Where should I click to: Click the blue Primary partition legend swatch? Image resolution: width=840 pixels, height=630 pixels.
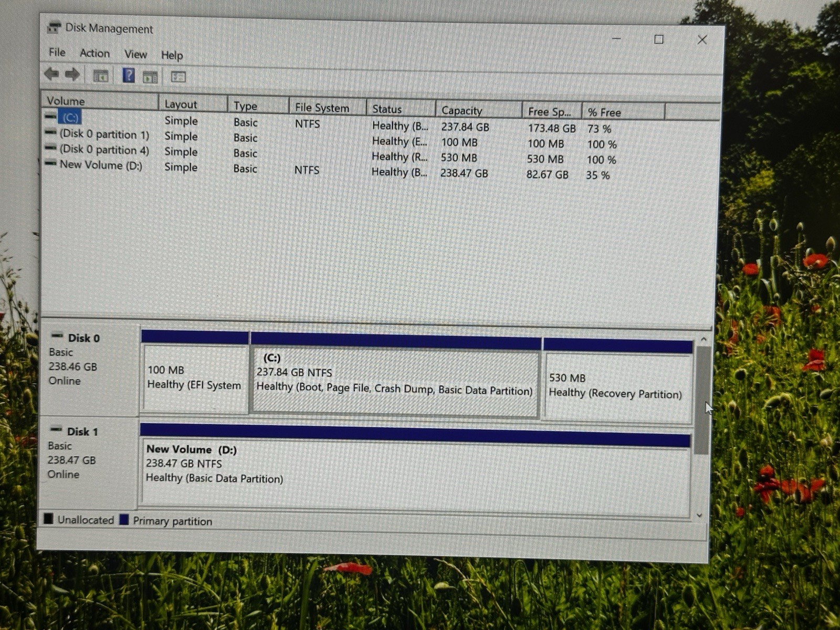click(x=124, y=520)
